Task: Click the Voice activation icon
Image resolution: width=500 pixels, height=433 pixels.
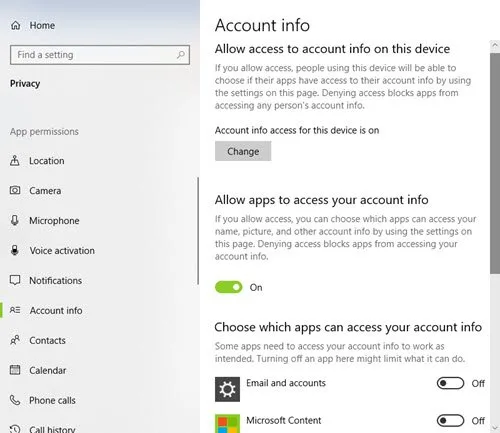Action: point(15,250)
